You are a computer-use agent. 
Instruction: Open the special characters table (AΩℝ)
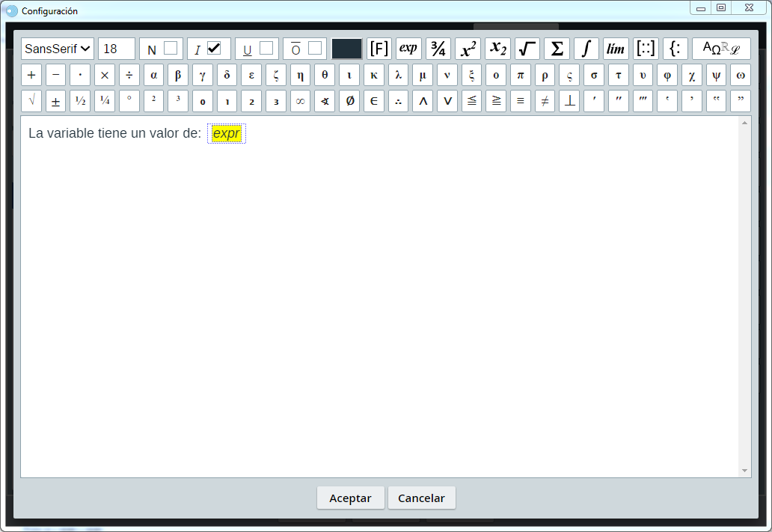(721, 49)
